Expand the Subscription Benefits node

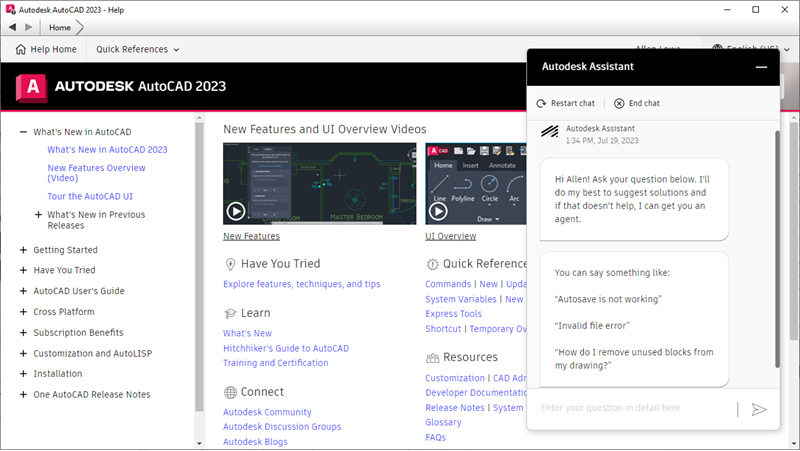coord(23,333)
